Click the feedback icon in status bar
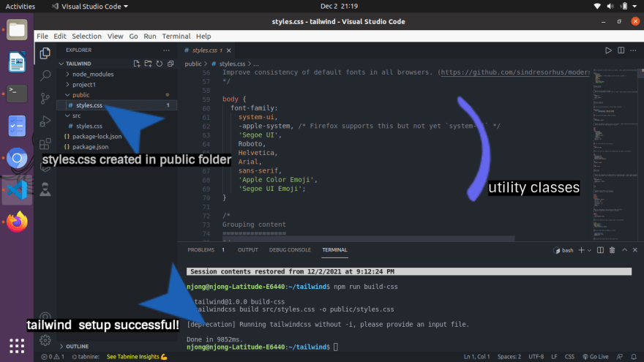This screenshot has width=644, height=362. (620, 357)
